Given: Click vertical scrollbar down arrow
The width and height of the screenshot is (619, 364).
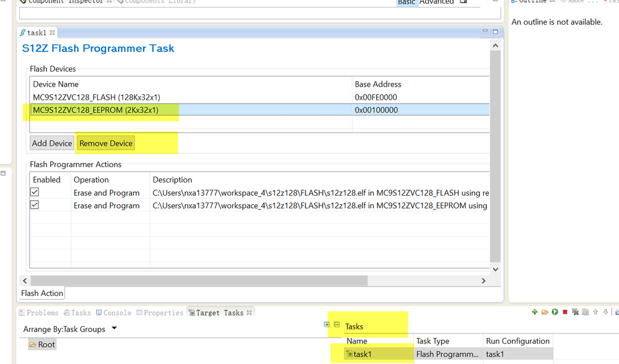Looking at the screenshot, I should [x=496, y=269].
